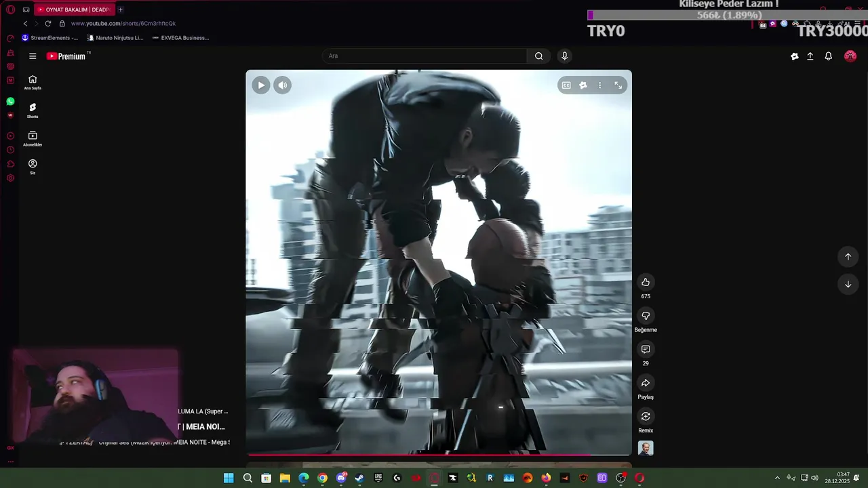
Task: Open the AI button in Opera toolbar
Action: click(847, 24)
